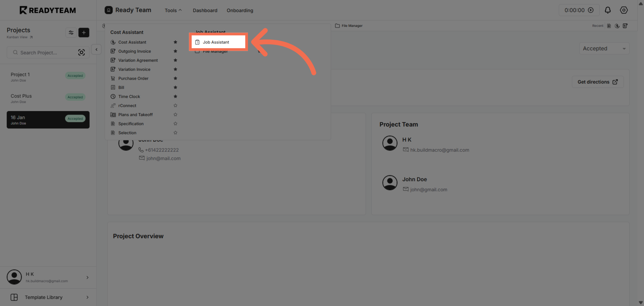Open the notifications bell
644x306 pixels.
point(608,10)
